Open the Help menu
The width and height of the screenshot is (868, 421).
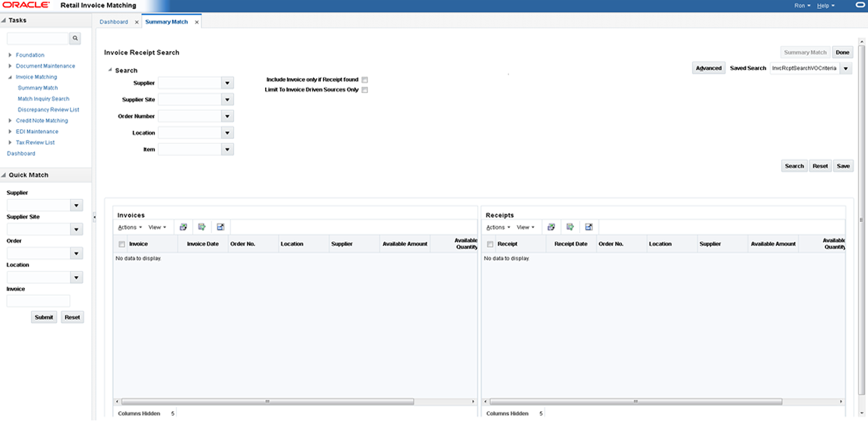click(825, 5)
